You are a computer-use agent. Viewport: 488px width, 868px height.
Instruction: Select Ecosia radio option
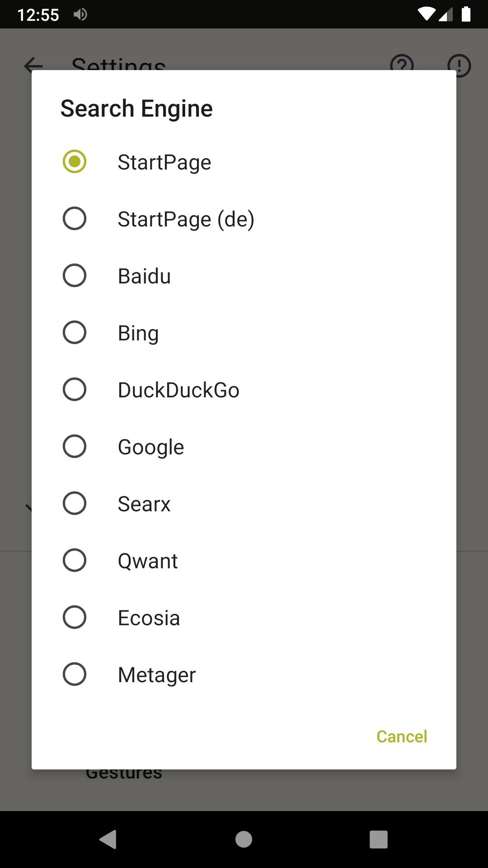tap(75, 618)
